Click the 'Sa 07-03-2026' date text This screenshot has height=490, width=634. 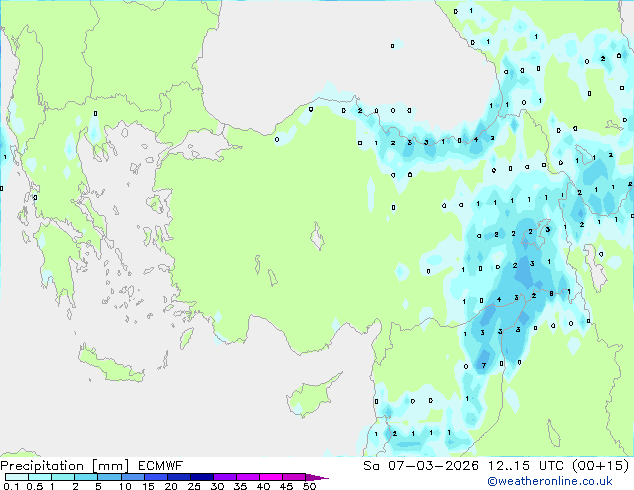tap(421, 466)
